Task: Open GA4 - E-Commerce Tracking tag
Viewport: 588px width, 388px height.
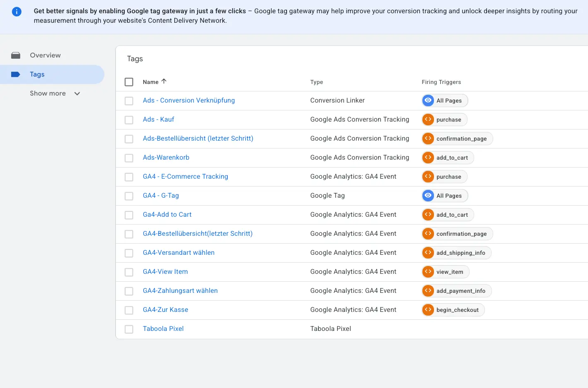Action: 186,177
